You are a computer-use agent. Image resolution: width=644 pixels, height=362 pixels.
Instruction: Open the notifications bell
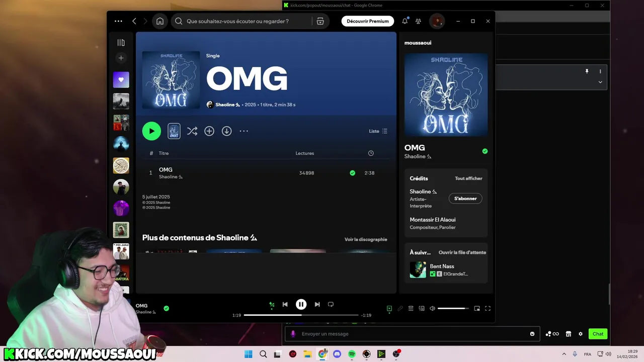coord(405,21)
